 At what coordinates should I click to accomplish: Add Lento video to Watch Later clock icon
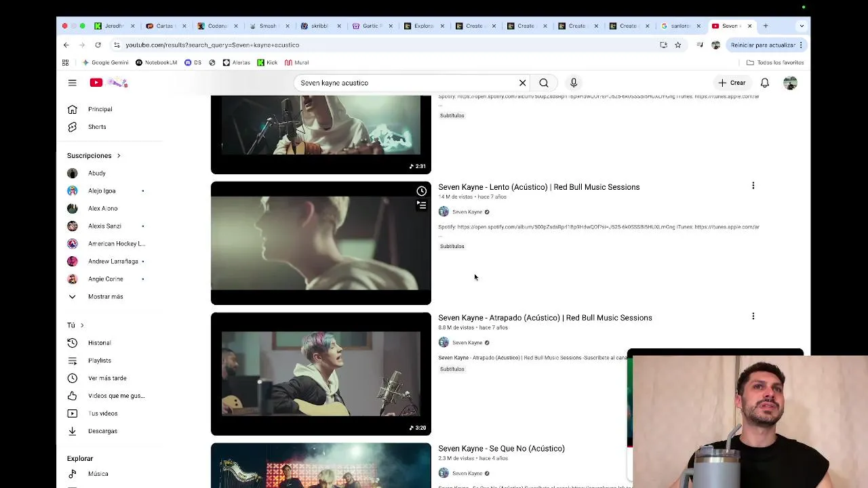421,191
